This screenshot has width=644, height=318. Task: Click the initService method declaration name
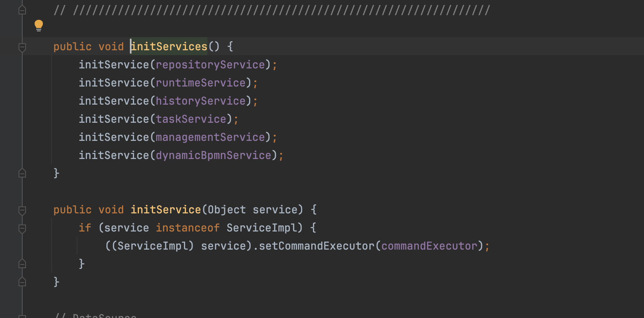point(166,210)
